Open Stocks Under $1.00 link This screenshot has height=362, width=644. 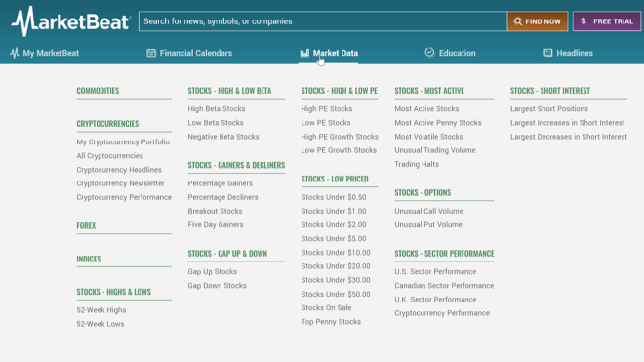coord(334,211)
